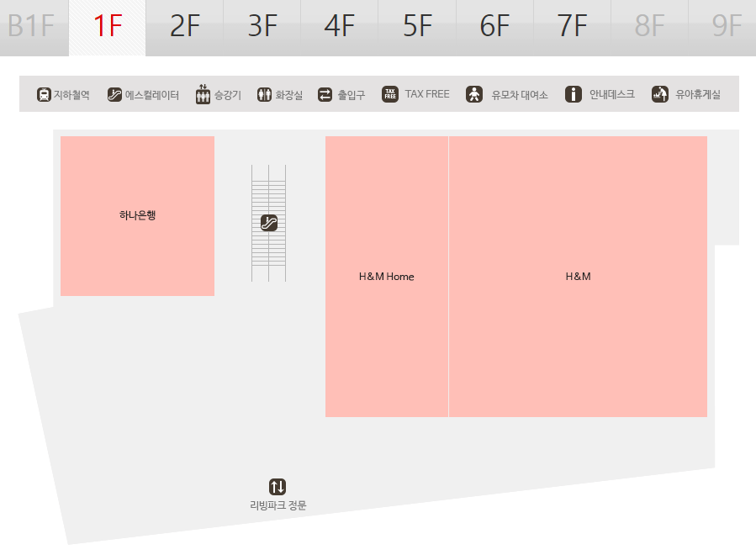Click the subway station legend icon
756x555 pixels.
pyautogui.click(x=44, y=94)
